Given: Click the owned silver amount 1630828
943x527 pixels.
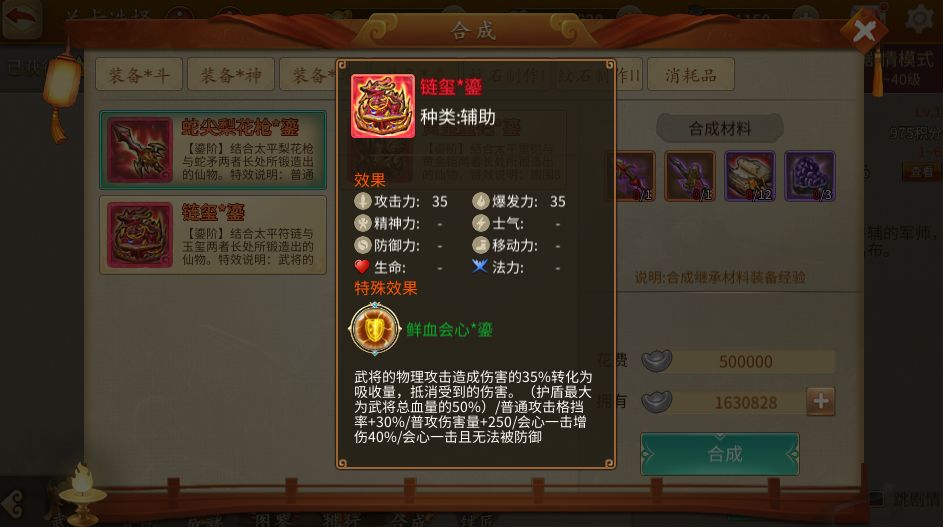Looking at the screenshot, I should 746,402.
